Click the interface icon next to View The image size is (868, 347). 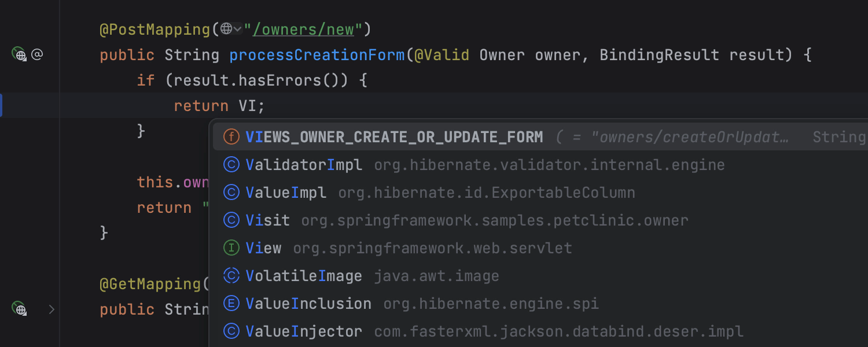pyautogui.click(x=231, y=248)
